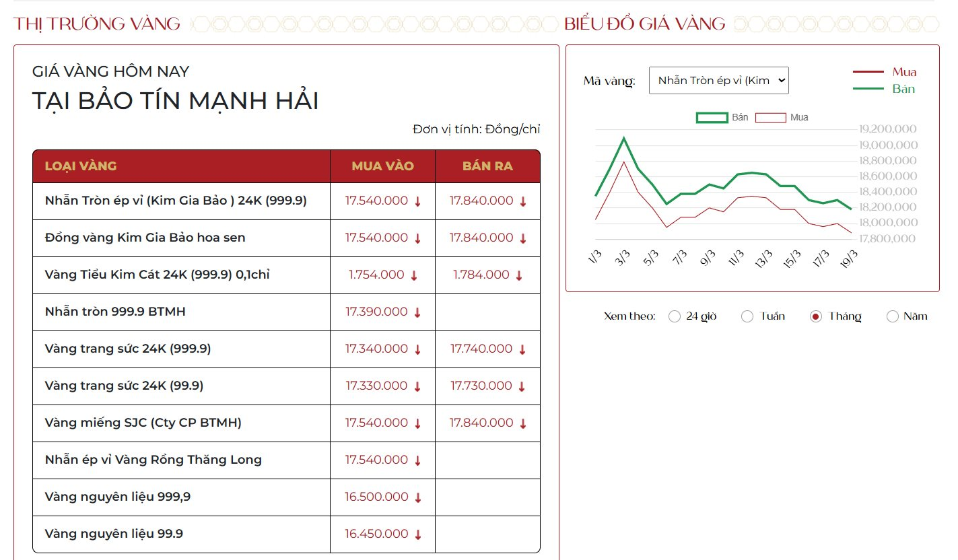Toggle the Mua legend entry

(905, 71)
